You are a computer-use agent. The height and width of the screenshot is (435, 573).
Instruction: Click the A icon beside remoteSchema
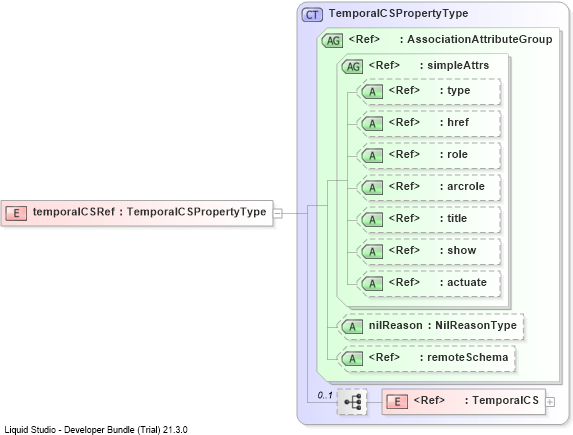coord(352,359)
